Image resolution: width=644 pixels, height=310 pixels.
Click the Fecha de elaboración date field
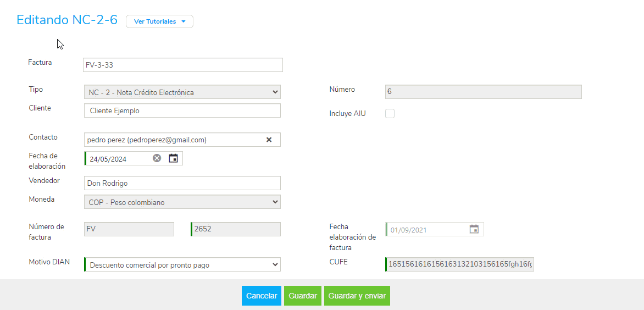[x=119, y=159]
